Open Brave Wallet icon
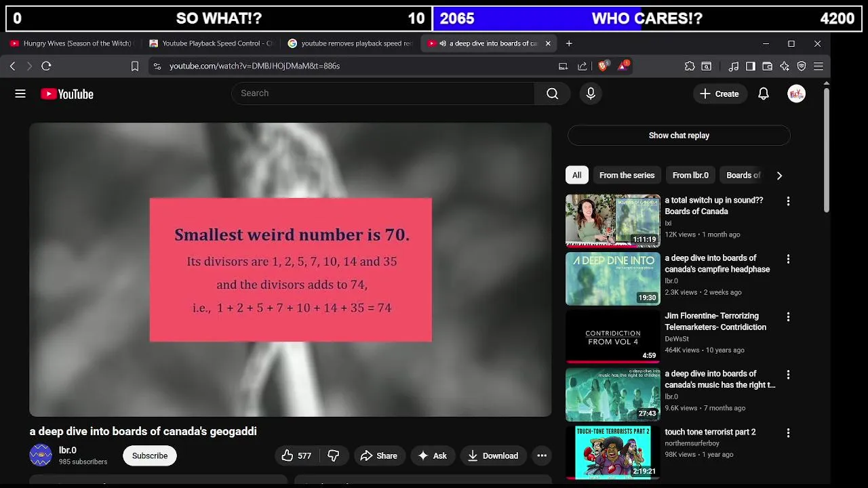 (767, 66)
